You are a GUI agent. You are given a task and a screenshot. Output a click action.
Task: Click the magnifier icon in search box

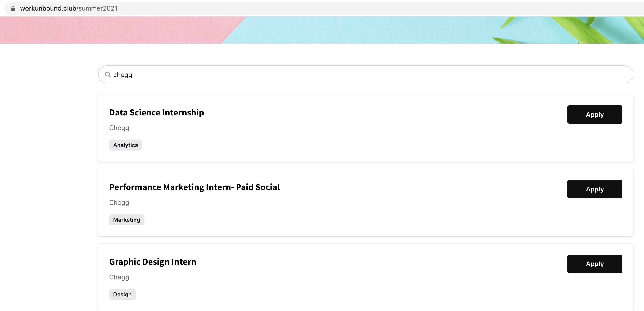click(108, 75)
